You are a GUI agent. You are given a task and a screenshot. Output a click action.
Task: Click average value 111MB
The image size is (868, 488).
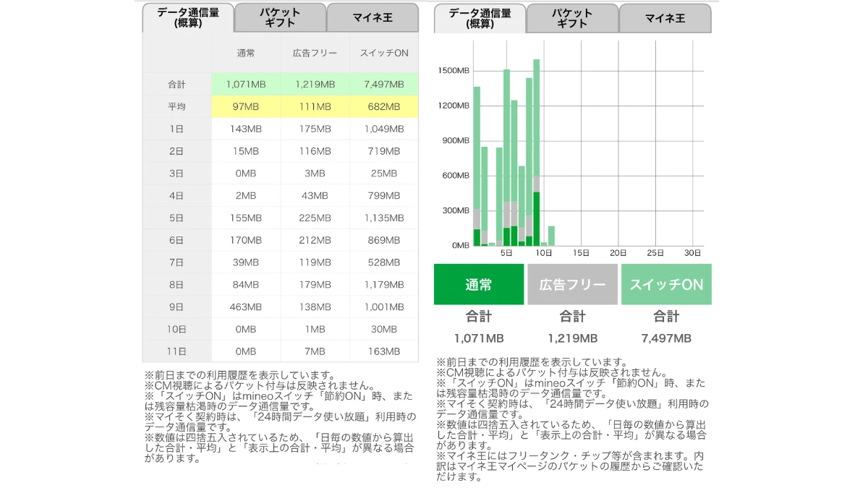pyautogui.click(x=315, y=107)
